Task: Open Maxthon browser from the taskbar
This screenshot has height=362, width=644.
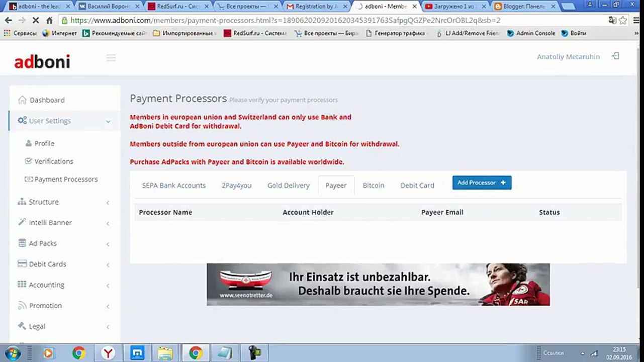Action: [137, 353]
